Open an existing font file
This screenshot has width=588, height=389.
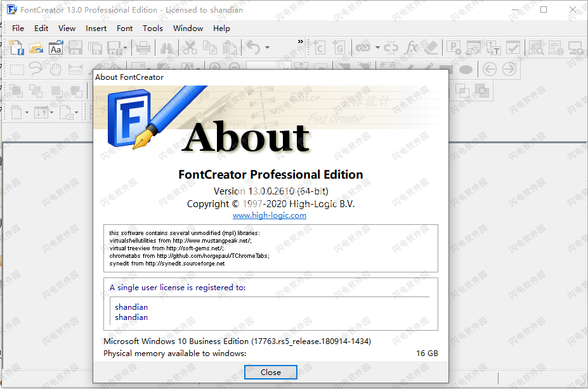pos(36,48)
